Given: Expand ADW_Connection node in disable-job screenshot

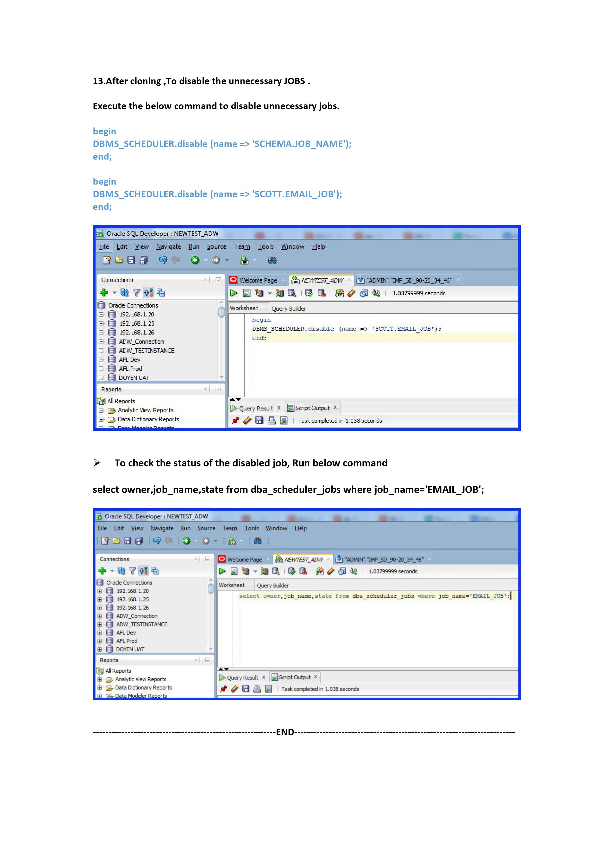Looking at the screenshot, I should tap(101, 342).
